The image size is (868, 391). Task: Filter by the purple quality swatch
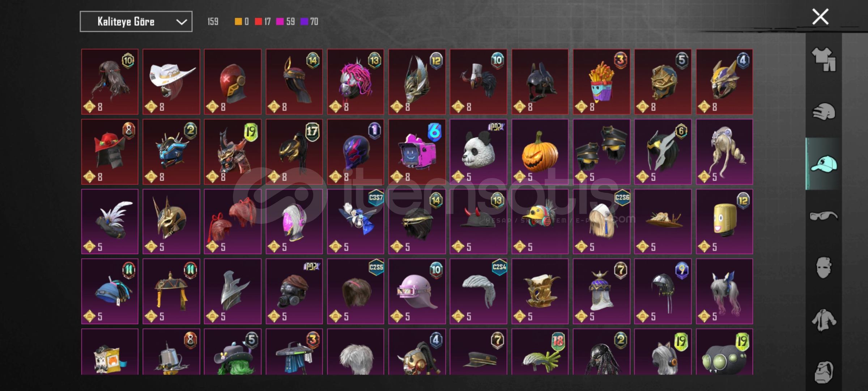coord(304,22)
